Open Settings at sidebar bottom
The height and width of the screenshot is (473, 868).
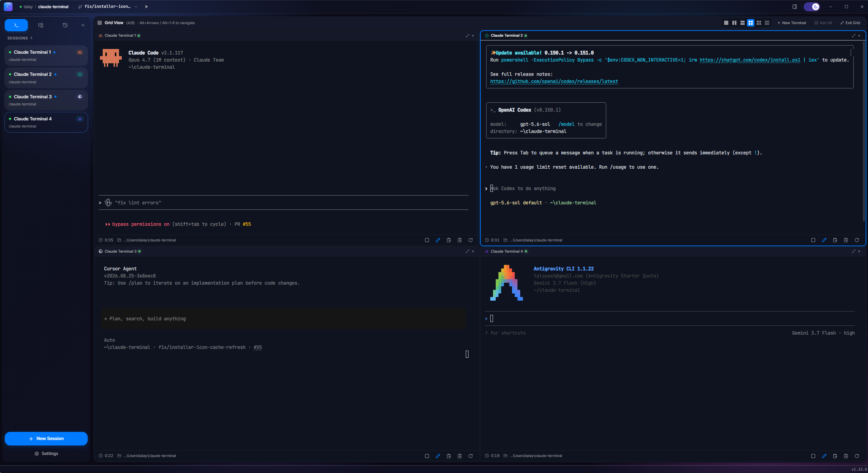coord(46,454)
